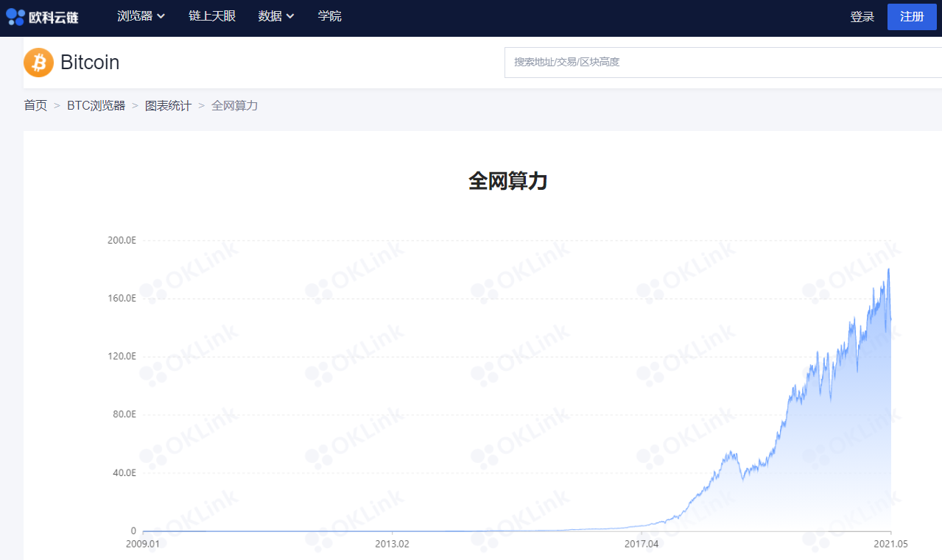
Task: Click the 欧科云链 OKLink logo
Action: [x=42, y=15]
